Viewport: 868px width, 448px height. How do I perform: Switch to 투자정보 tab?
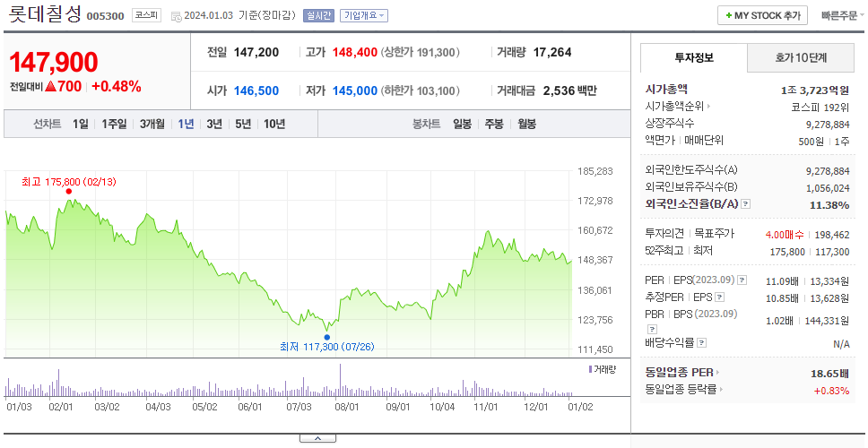pyautogui.click(x=694, y=57)
